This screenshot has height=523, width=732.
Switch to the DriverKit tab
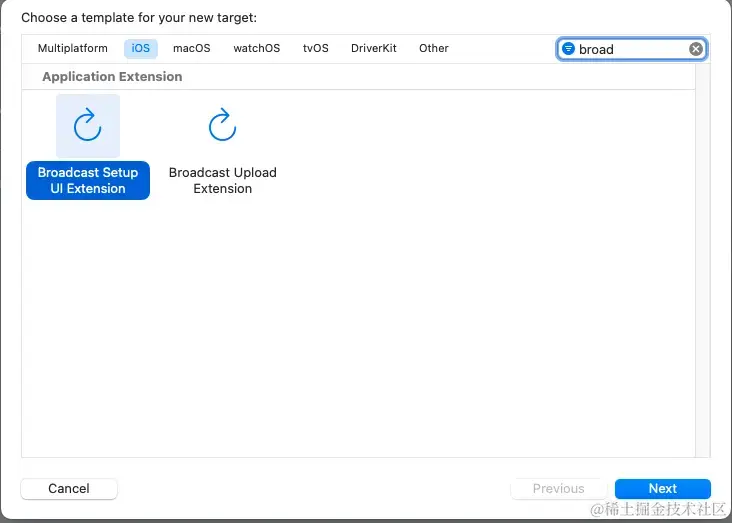coord(373,49)
